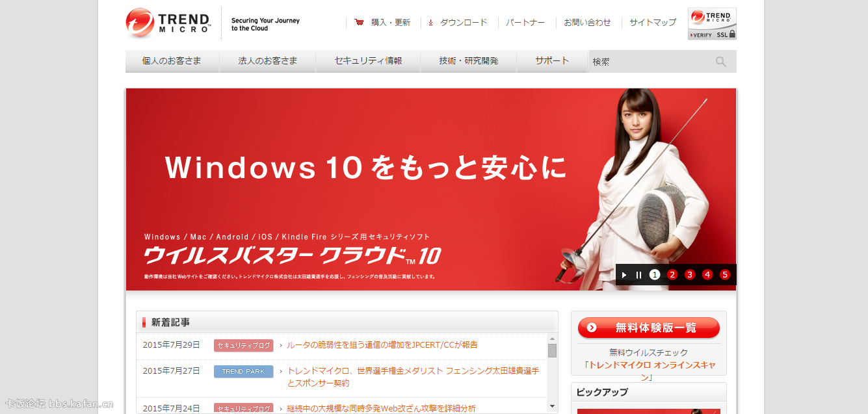
Task: Jump to banner slide 5
Action: click(725, 275)
